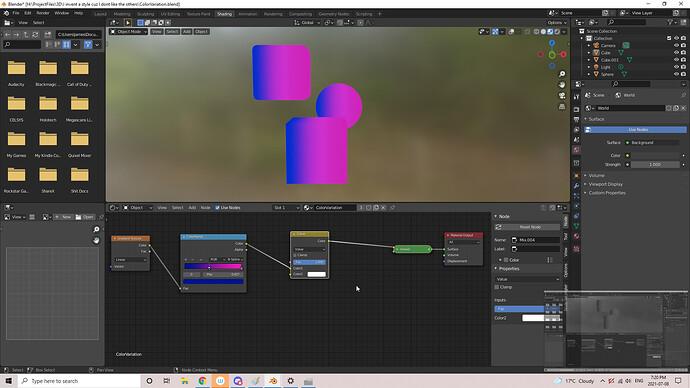Toggle Clamp checkbox in Node sidebar
Screen dimensions: 690x388
click(497, 287)
